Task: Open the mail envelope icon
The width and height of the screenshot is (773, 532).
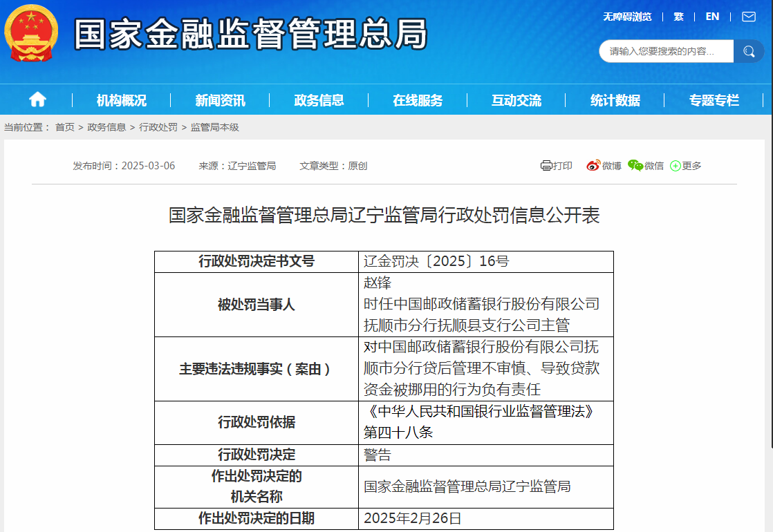Action: pos(749,17)
